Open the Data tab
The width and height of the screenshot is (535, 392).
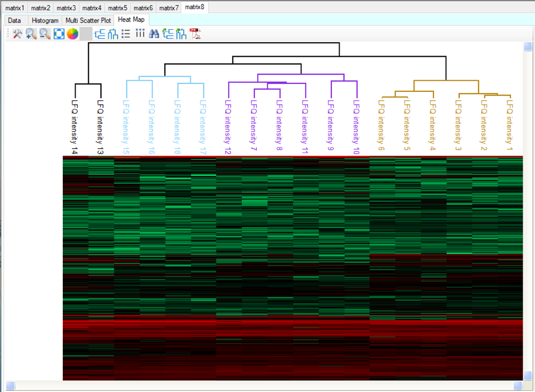pos(14,21)
